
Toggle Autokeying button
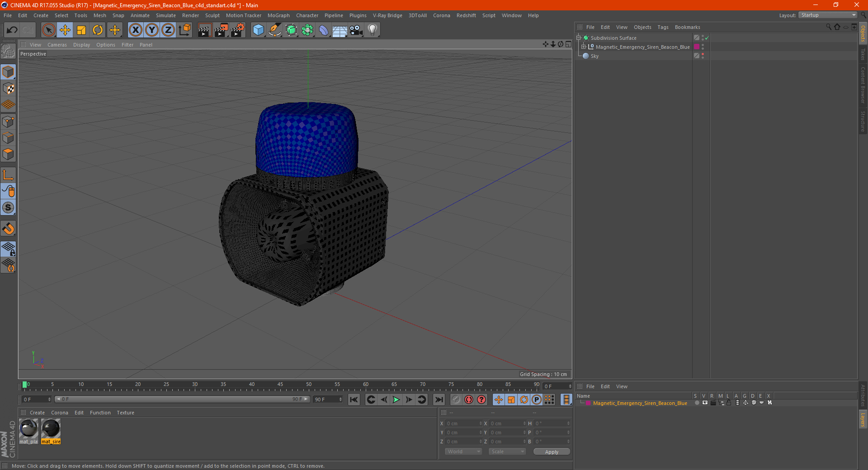tap(469, 399)
